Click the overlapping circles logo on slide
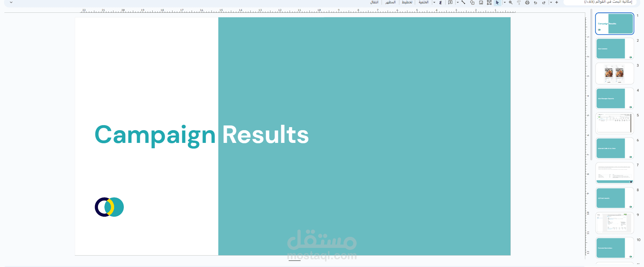 coord(109,207)
